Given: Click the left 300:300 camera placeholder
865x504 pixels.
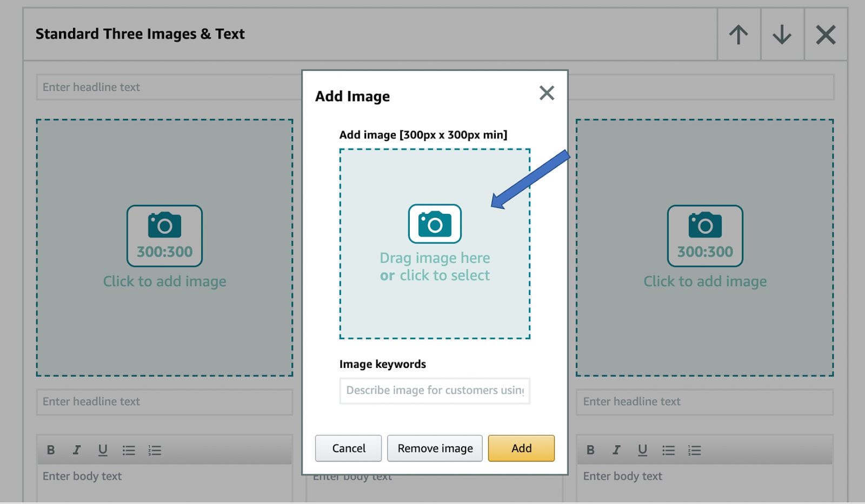Looking at the screenshot, I should click(164, 236).
